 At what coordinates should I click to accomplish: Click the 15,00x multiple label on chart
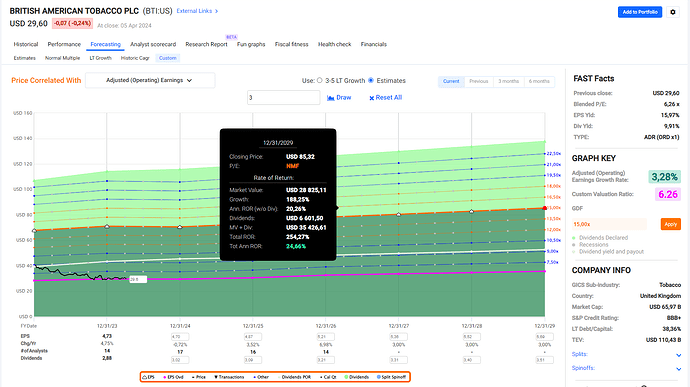554,208
